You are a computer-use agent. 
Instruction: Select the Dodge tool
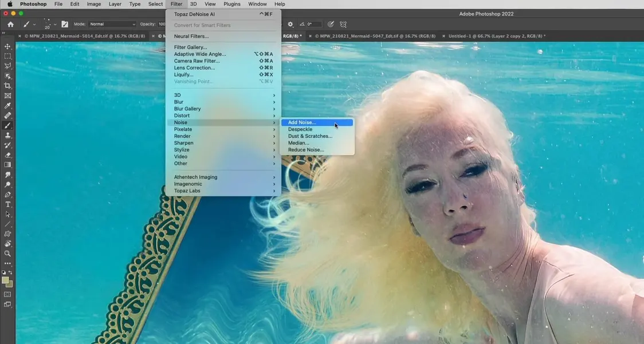click(7, 185)
